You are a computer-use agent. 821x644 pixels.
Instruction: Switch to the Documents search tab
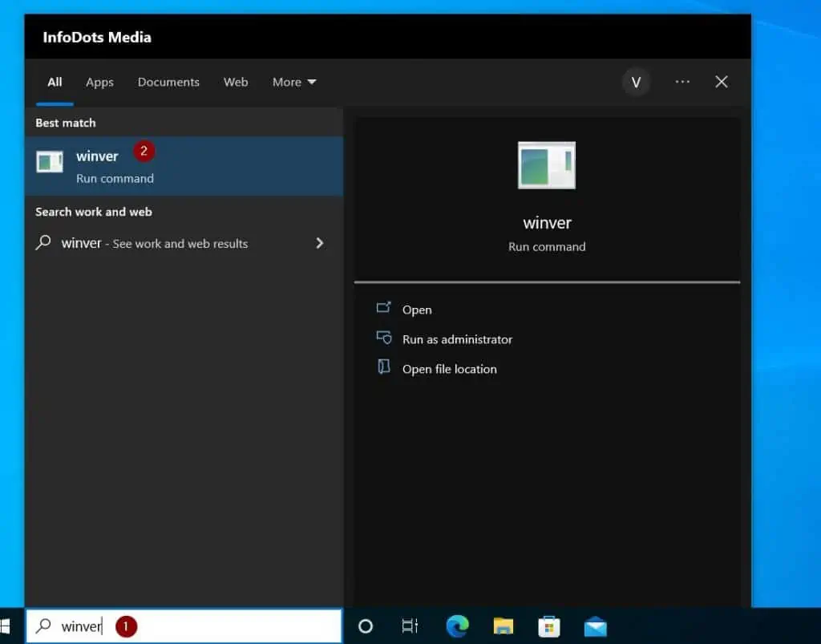pos(168,82)
